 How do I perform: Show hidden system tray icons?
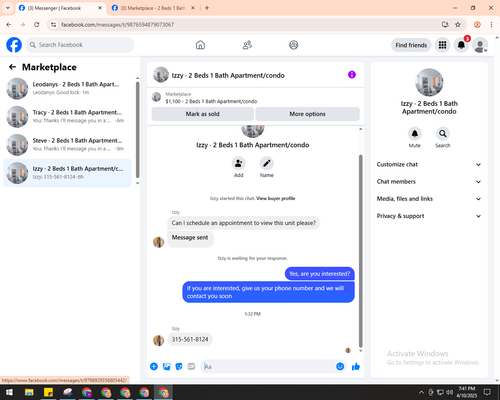tap(421, 392)
